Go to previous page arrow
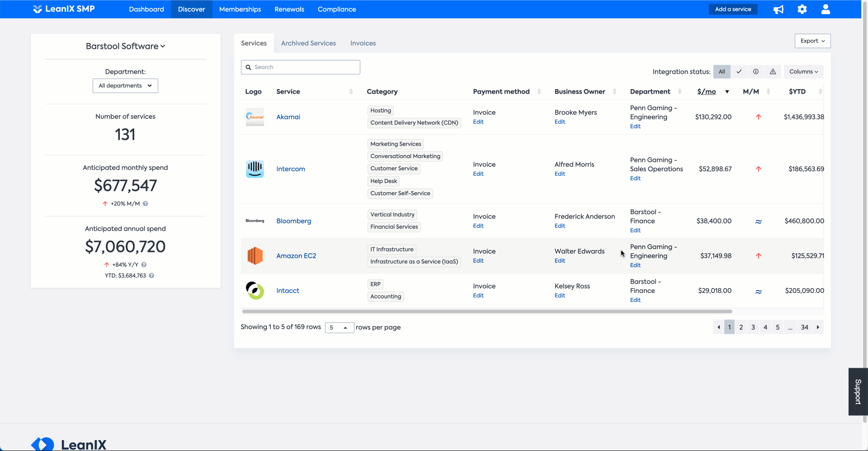 [719, 327]
